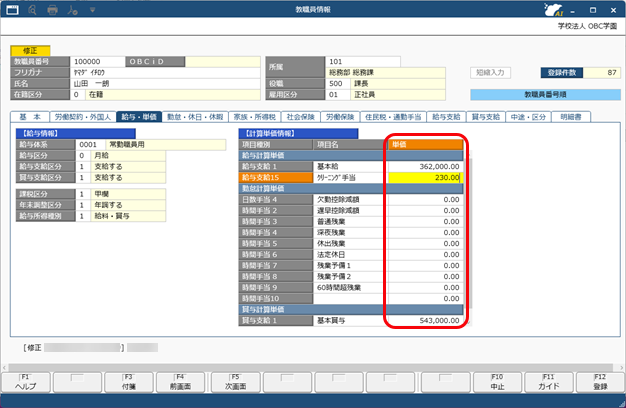Click the F12 登録 button

600,382
